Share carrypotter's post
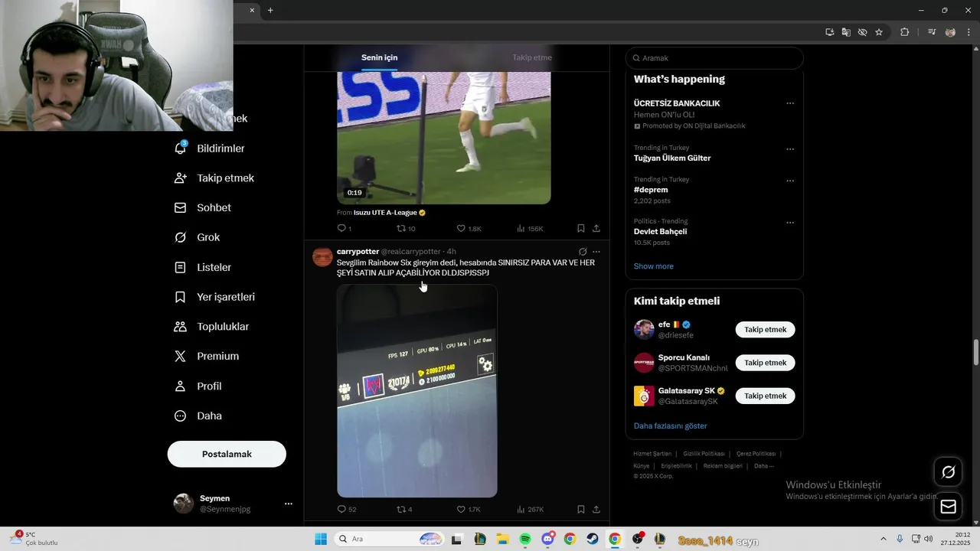 [596, 509]
